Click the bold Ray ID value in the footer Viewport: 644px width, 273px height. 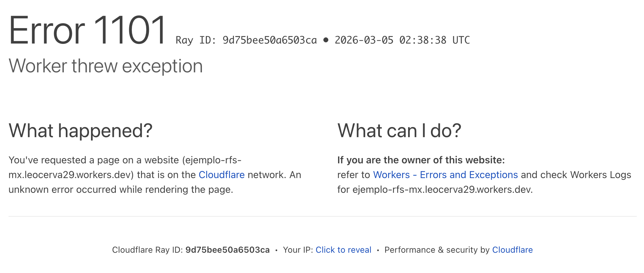pos(227,250)
